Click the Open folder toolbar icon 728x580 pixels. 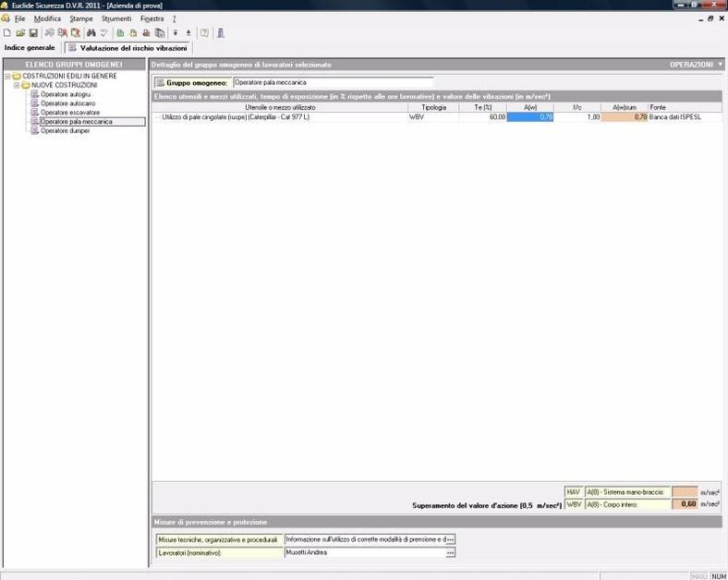tap(20, 33)
